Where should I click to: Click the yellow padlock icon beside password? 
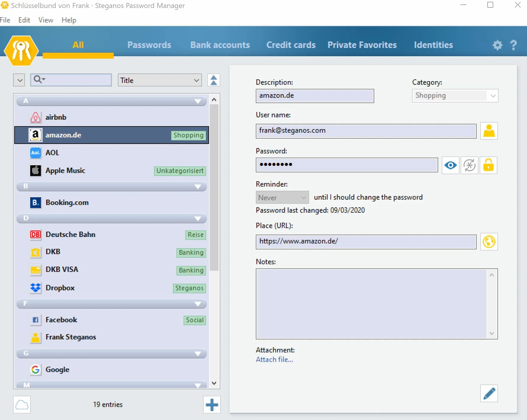pos(488,165)
